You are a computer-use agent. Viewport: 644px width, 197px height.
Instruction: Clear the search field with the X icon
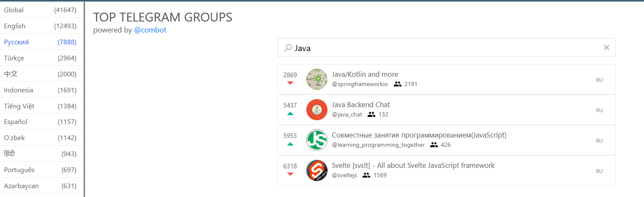point(606,48)
